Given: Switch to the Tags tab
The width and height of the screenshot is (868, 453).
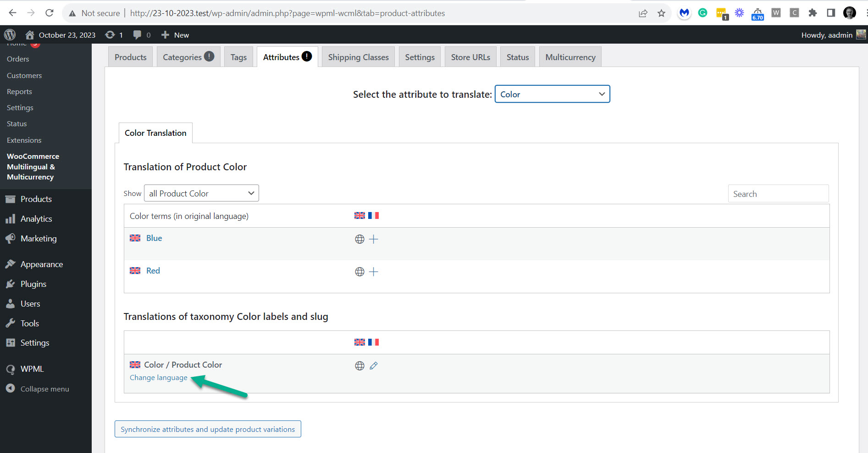Looking at the screenshot, I should coord(238,57).
